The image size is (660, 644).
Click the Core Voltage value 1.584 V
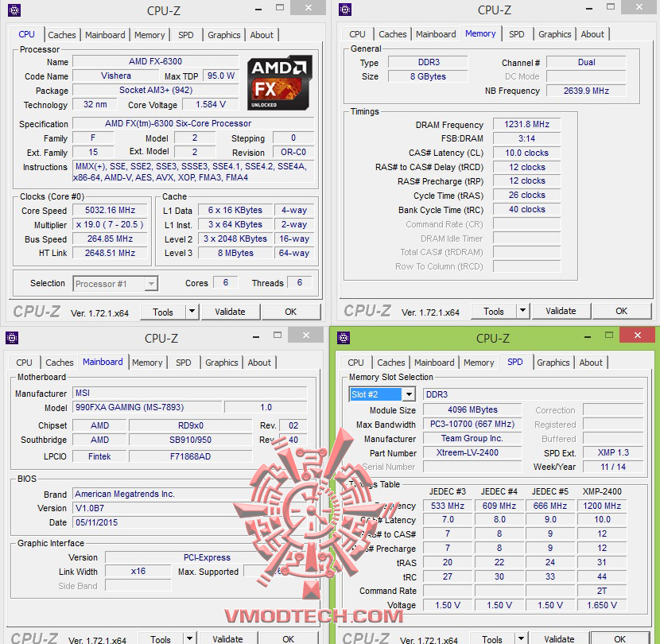pyautogui.click(x=211, y=104)
